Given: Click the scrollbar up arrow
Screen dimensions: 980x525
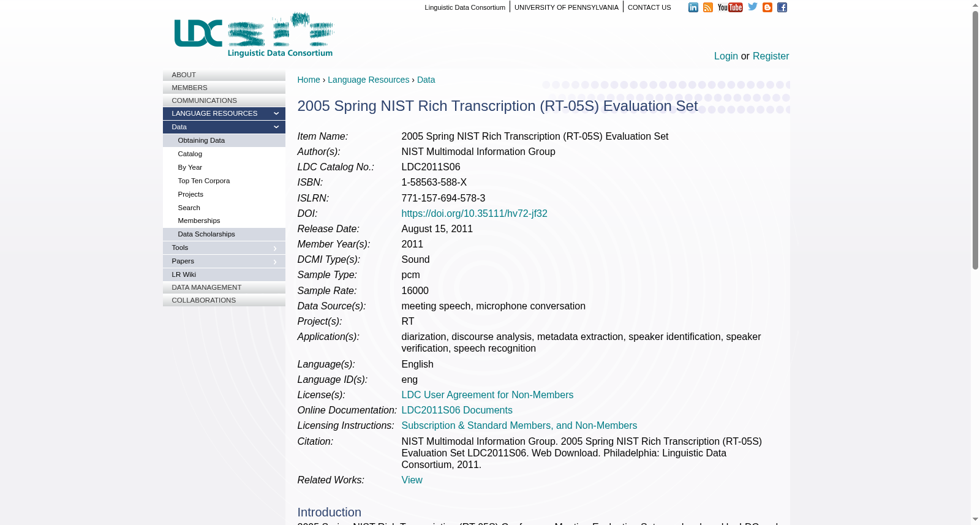Looking at the screenshot, I should [975, 5].
